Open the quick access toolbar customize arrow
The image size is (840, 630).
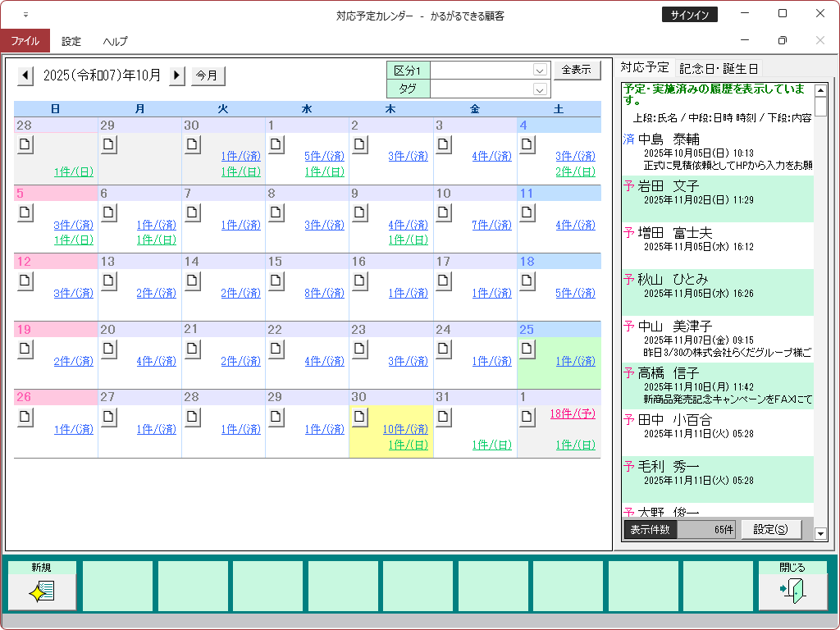coord(25,15)
